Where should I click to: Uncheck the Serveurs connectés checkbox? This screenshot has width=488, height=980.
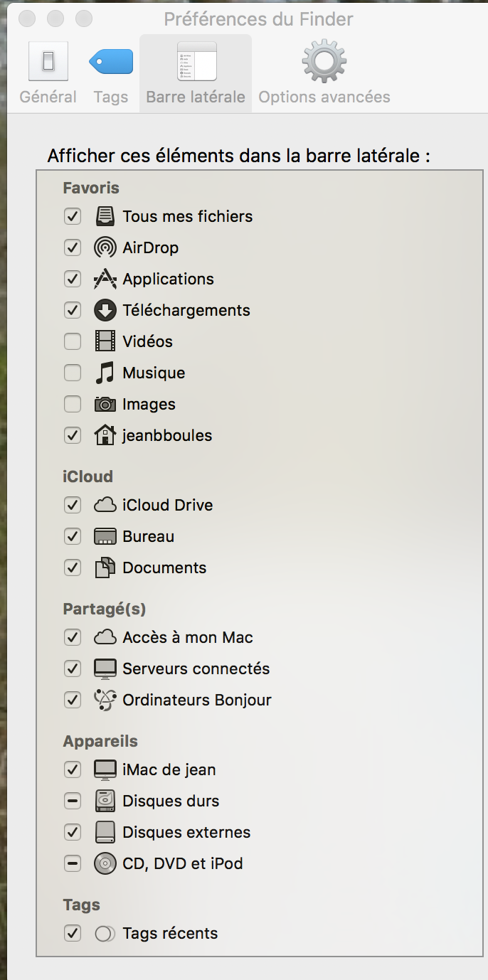coord(73,669)
